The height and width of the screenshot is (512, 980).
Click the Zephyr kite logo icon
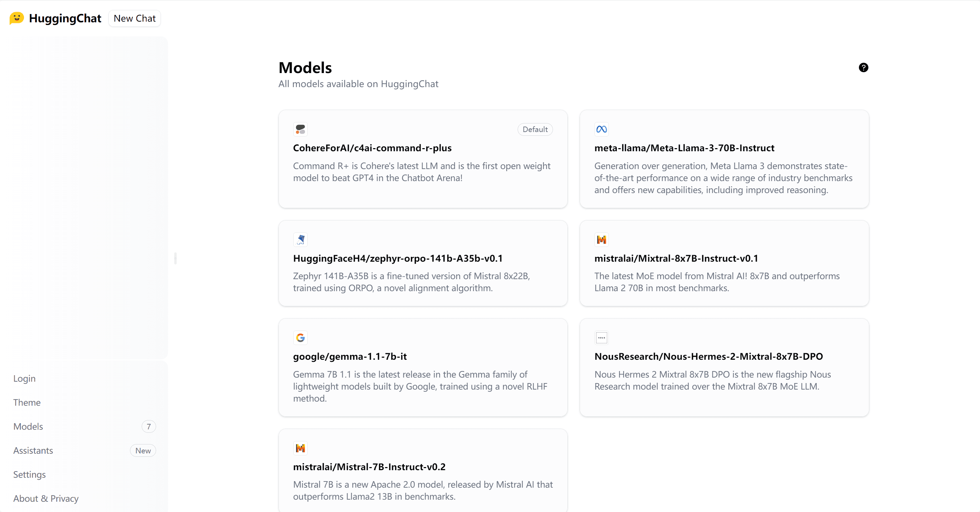300,240
